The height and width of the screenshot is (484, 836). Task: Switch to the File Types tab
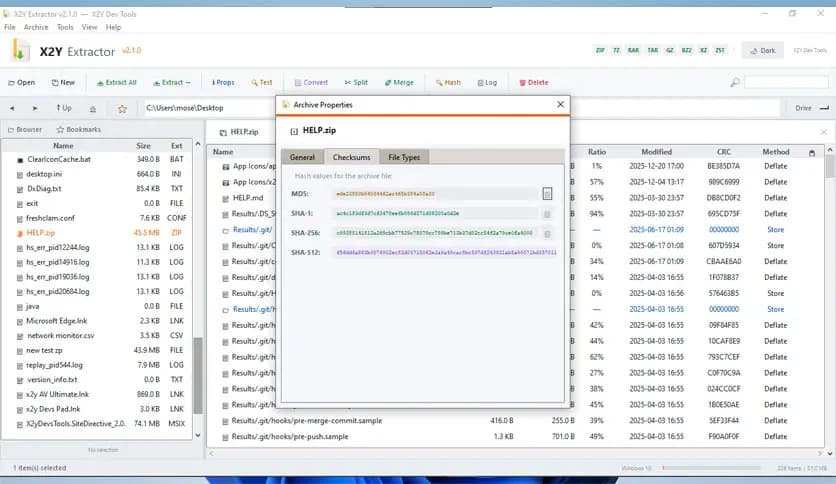tap(404, 157)
